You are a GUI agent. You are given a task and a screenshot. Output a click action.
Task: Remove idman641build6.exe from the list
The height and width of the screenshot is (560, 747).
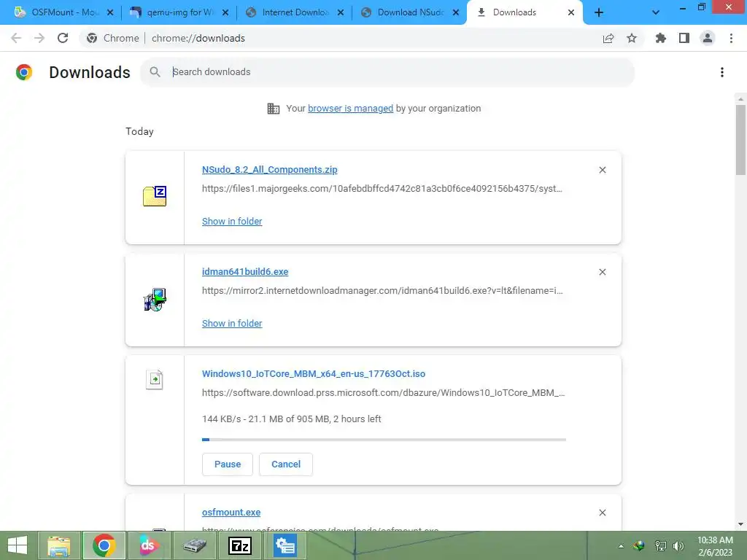point(603,272)
